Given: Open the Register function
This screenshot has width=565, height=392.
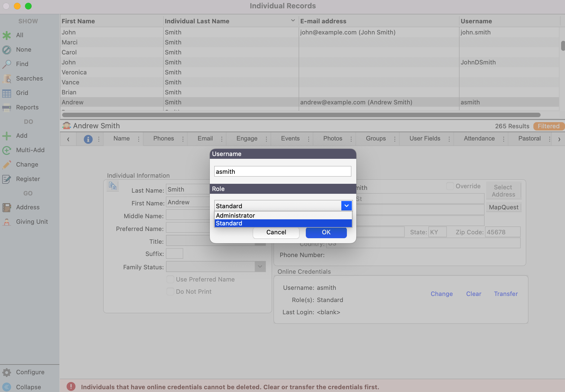Looking at the screenshot, I should pos(28,179).
